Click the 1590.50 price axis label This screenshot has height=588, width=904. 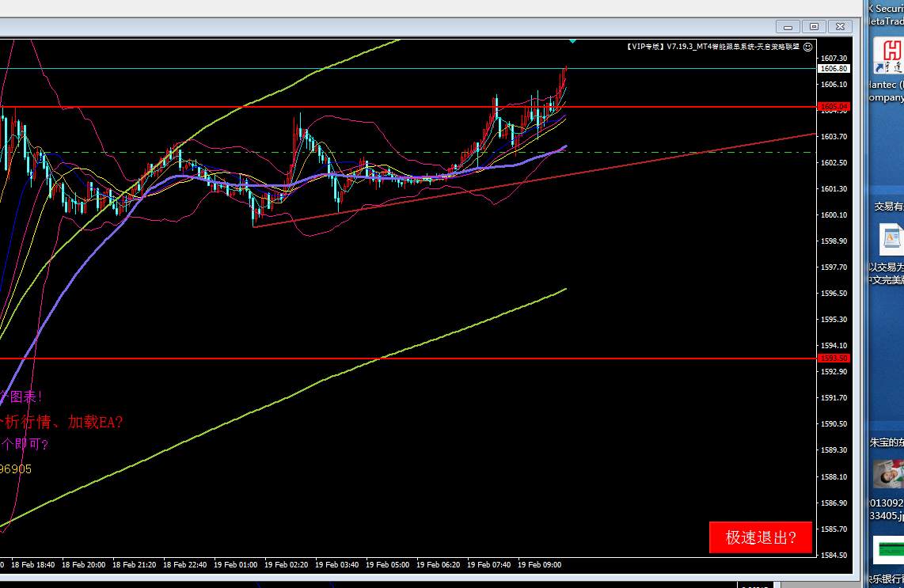[x=834, y=423]
